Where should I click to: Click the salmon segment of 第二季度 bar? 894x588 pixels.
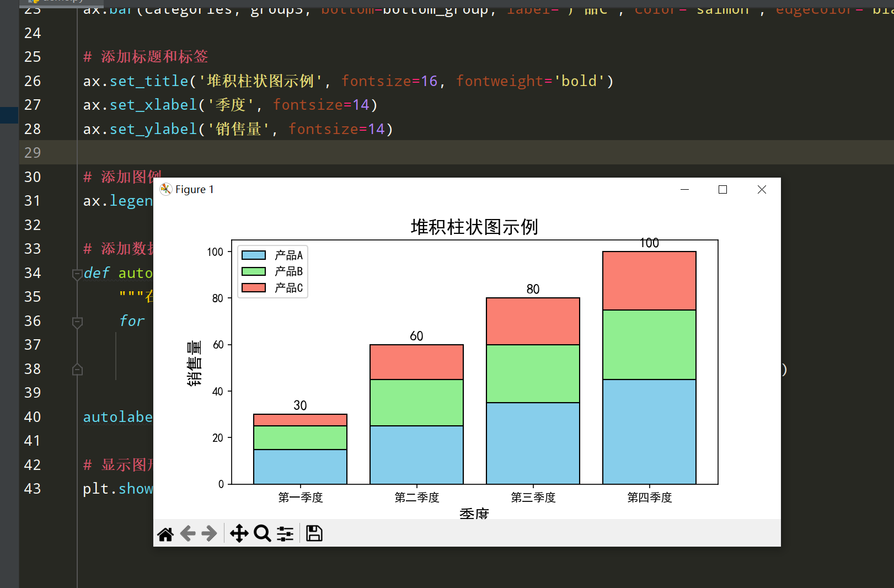(416, 362)
